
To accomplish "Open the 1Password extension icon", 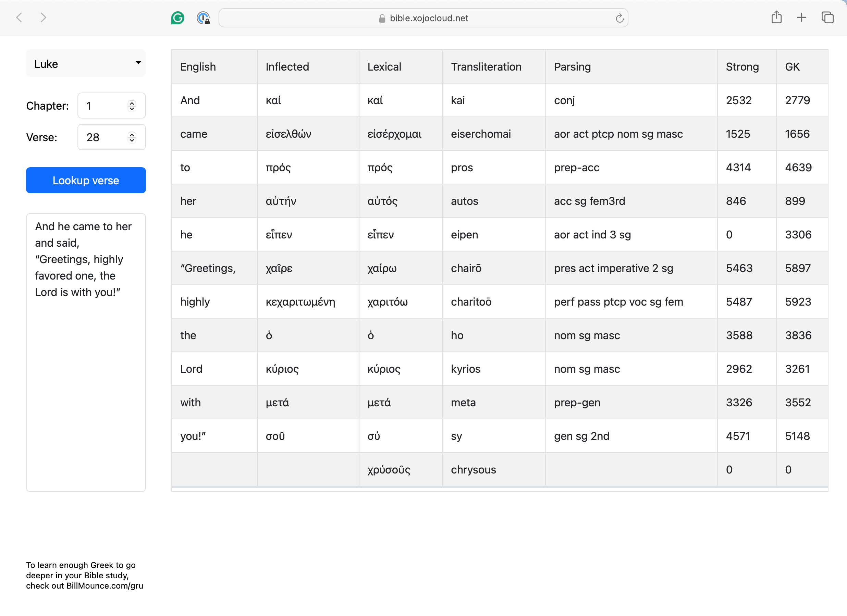I will pos(203,18).
